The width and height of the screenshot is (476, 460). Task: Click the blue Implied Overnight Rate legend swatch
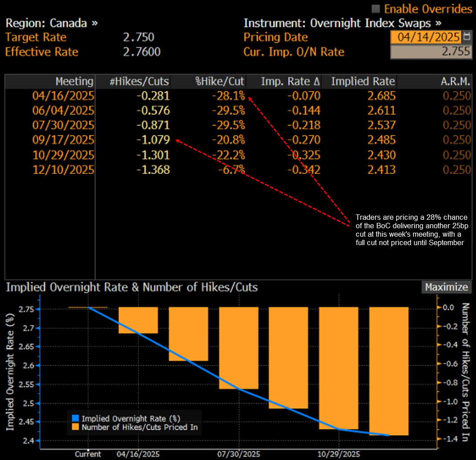75,419
